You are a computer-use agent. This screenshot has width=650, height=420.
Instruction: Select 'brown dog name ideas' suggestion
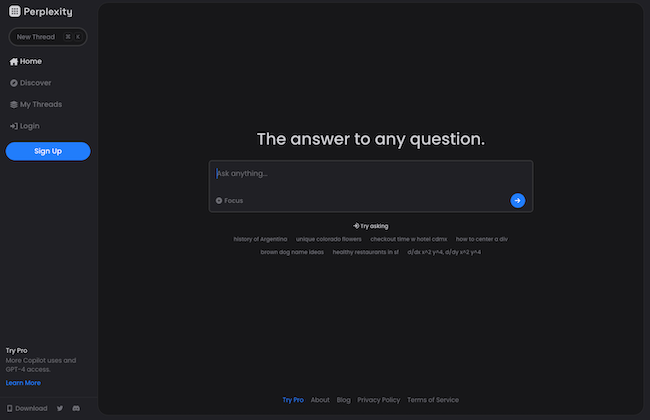coord(292,252)
